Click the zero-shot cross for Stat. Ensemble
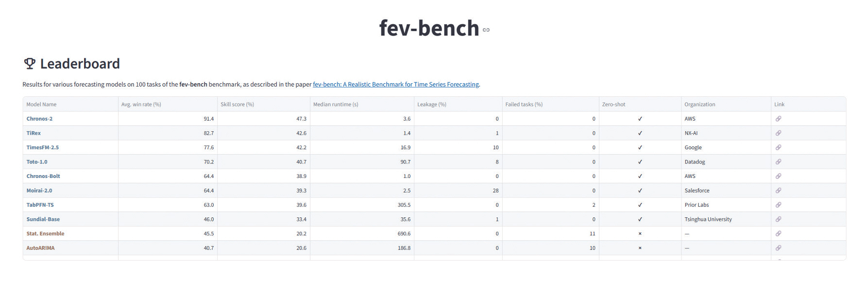The height and width of the screenshot is (282, 868). [640, 234]
